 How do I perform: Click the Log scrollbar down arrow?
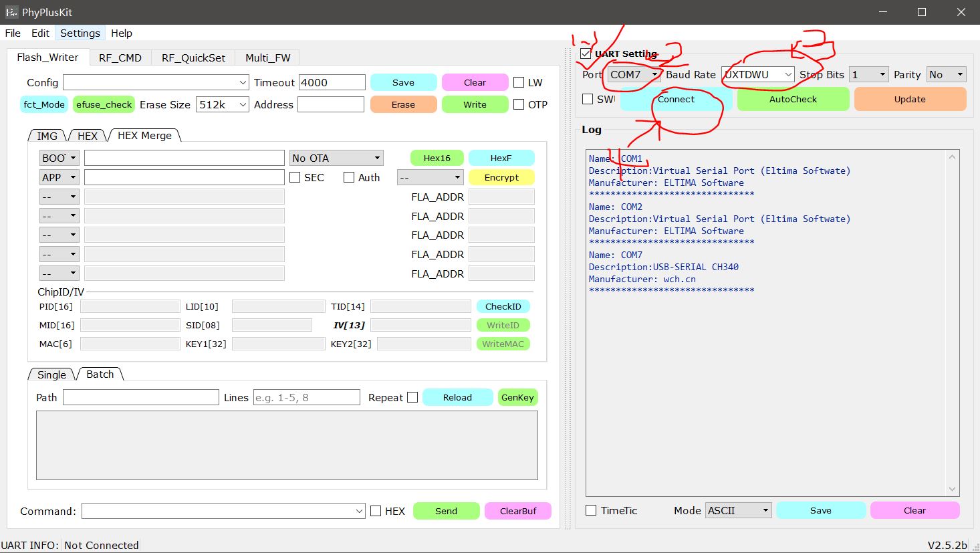(x=953, y=489)
